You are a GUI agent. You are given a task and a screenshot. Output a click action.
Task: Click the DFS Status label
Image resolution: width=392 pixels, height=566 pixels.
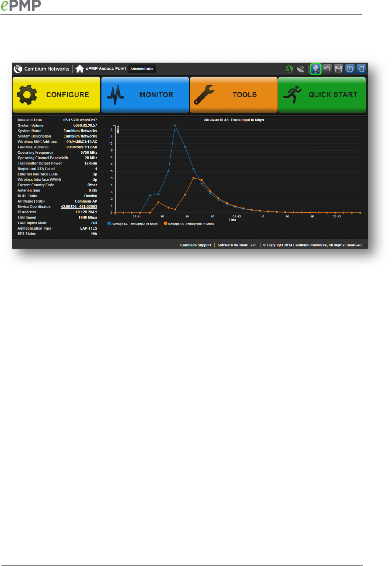pos(27,234)
